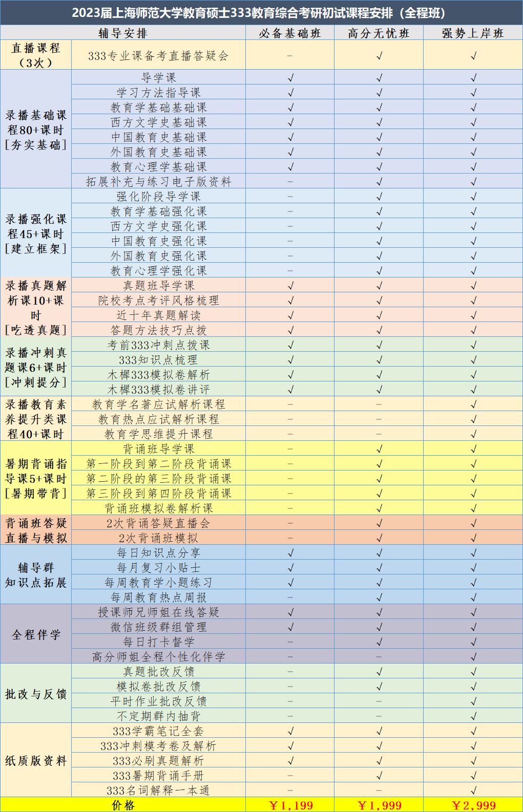
Task: Click the '录播强化课程45+课时' category cell
Action: coord(36,233)
